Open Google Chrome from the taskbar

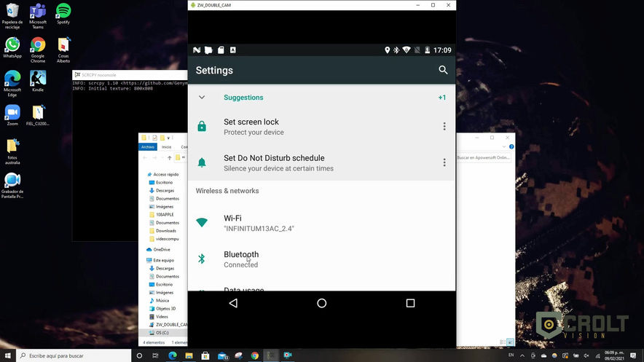(x=255, y=356)
